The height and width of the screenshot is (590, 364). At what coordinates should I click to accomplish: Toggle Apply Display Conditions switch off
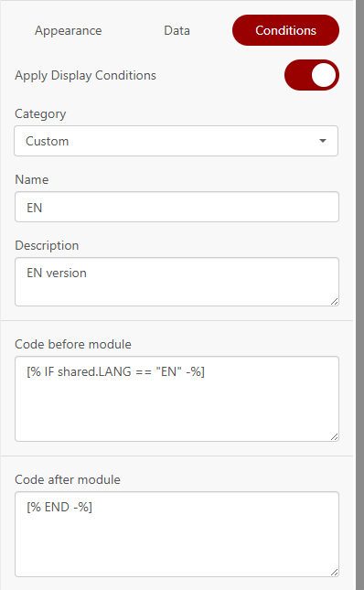[x=312, y=75]
